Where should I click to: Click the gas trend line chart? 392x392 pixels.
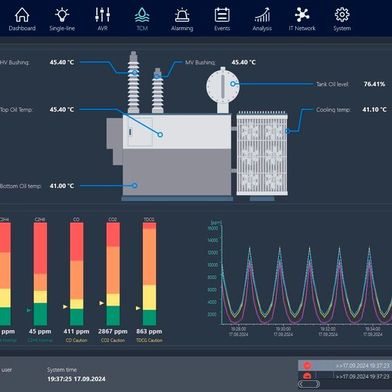tap(300, 277)
